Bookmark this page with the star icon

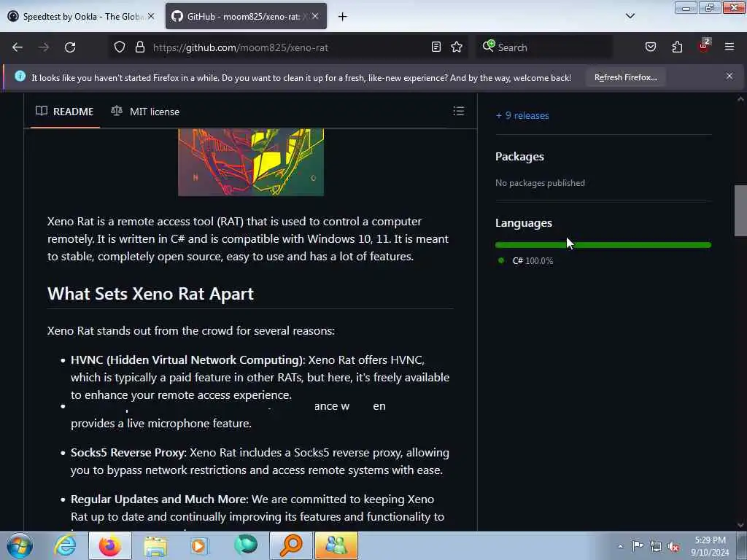coord(457,47)
